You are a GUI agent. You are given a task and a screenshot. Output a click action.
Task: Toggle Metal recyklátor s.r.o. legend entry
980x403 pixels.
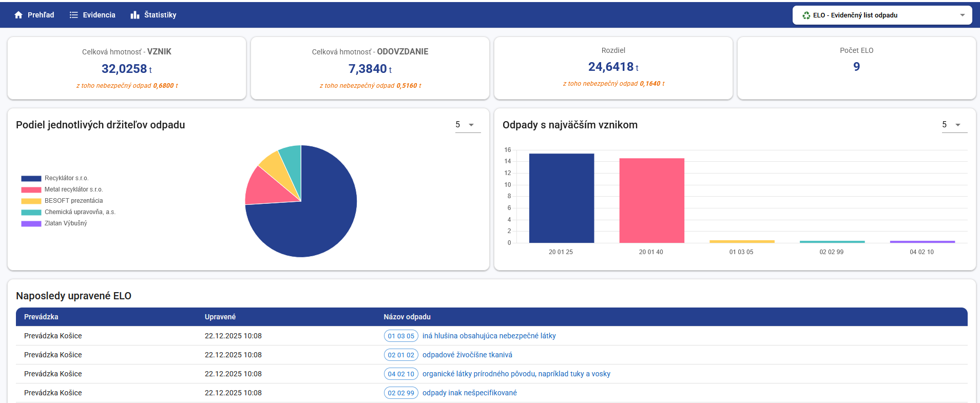[73, 189]
